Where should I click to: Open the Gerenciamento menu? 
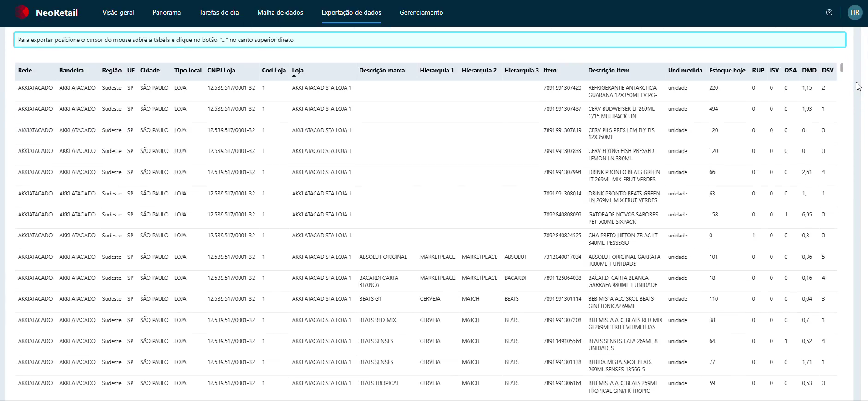421,12
